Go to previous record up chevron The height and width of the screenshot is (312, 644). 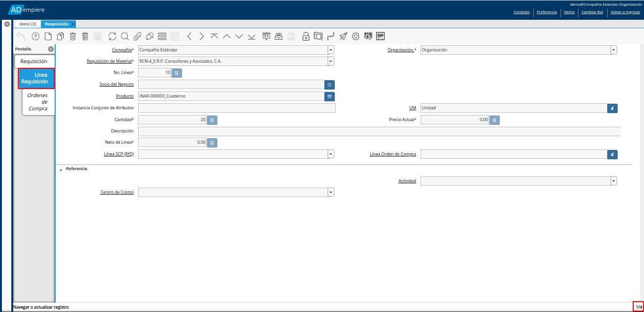(227, 36)
